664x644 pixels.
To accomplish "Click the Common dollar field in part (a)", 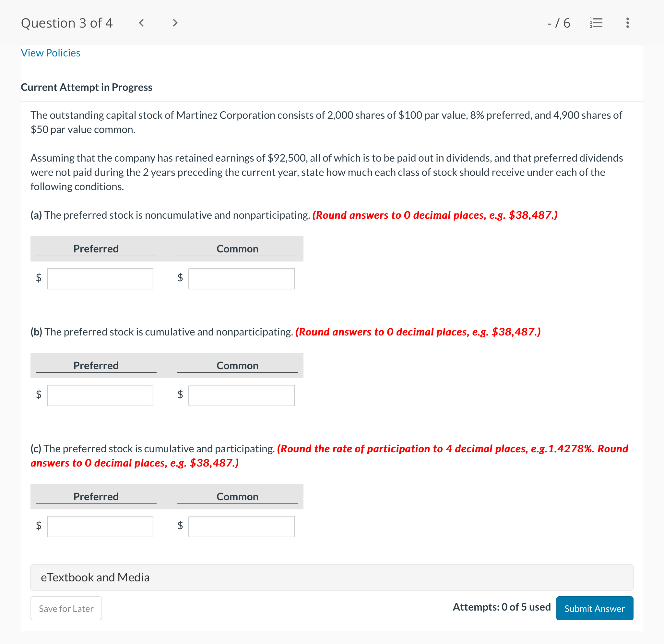I will pyautogui.click(x=241, y=278).
